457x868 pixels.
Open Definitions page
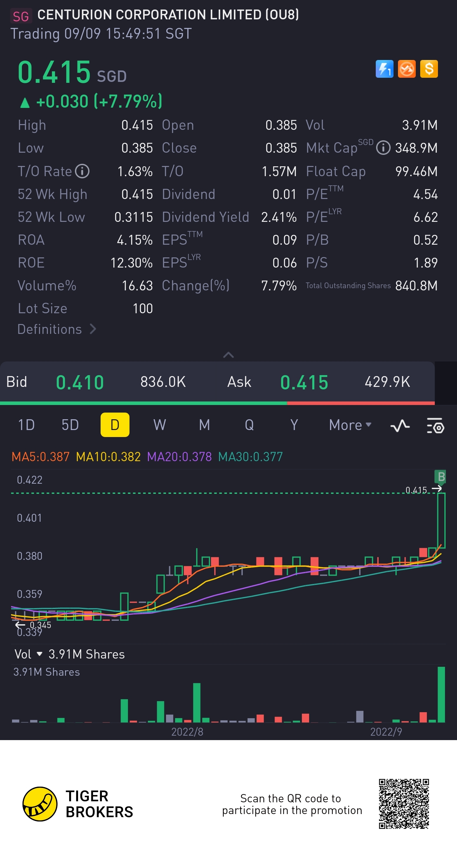56,329
